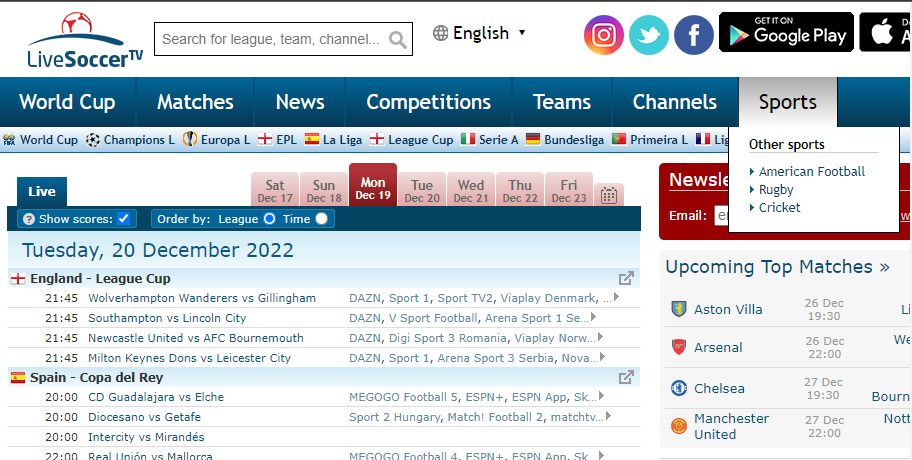Switch to the Sat Dec 17 tab
This screenshot has width=912, height=460.
click(275, 190)
